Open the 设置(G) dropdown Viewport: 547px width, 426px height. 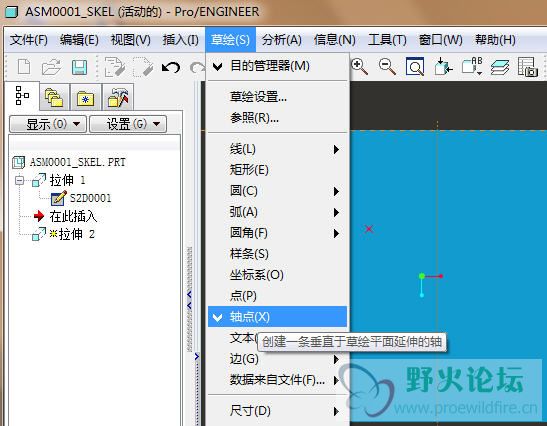coord(128,124)
